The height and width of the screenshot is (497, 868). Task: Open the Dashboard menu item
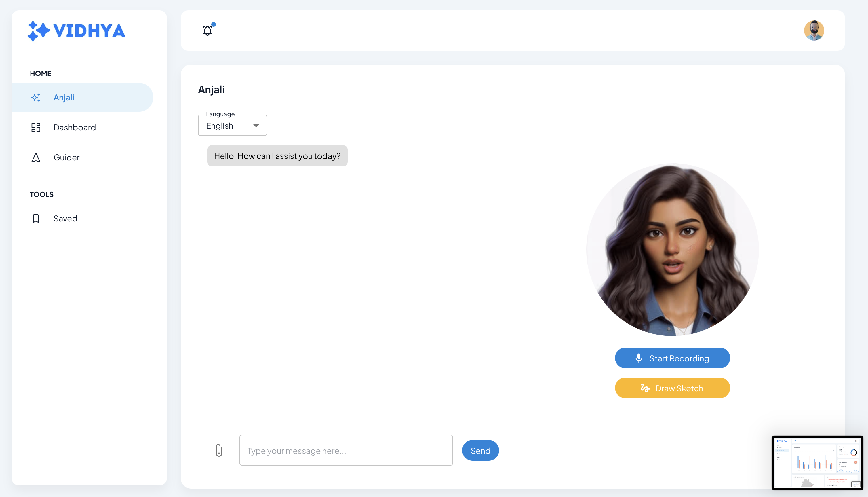[74, 127]
